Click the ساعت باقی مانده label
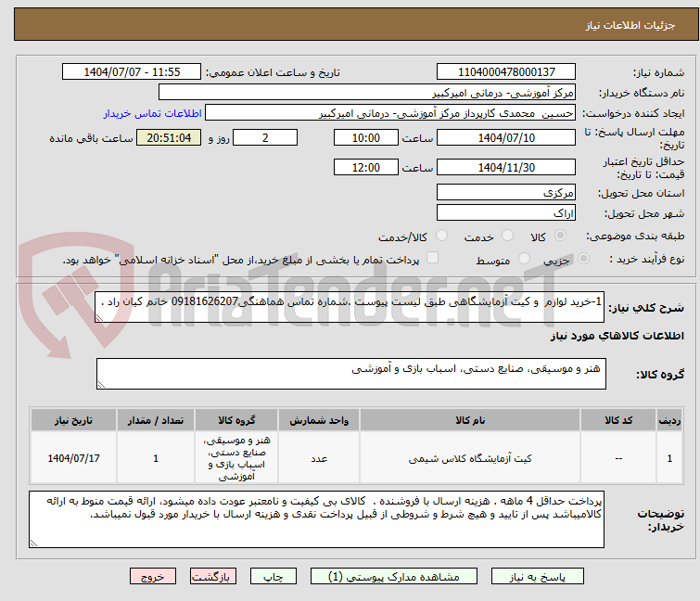The height and width of the screenshot is (601, 700). (x=91, y=138)
